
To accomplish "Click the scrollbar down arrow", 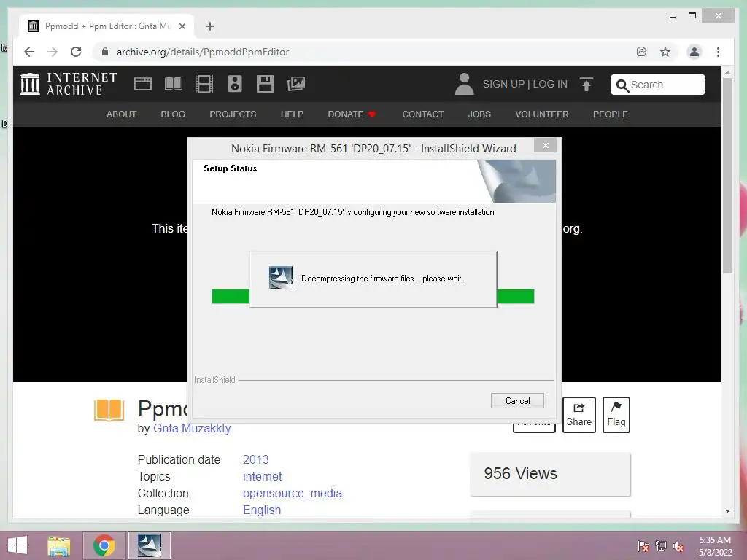I will 727,511.
